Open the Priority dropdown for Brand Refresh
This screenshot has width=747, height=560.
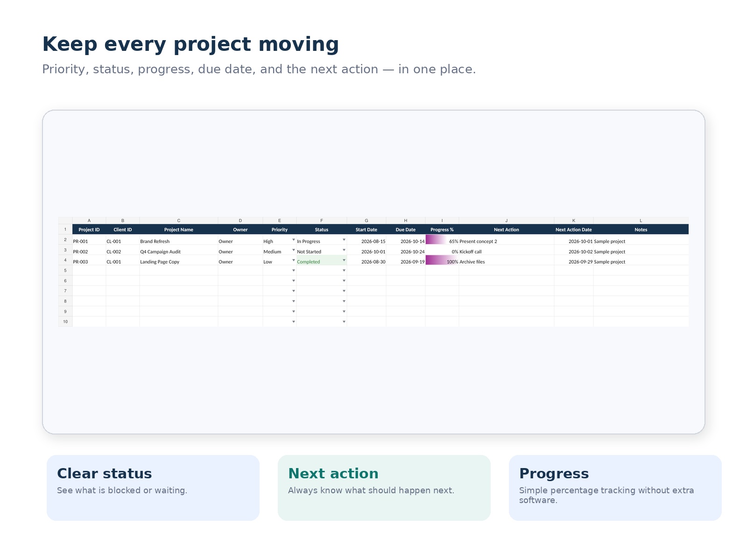click(294, 240)
